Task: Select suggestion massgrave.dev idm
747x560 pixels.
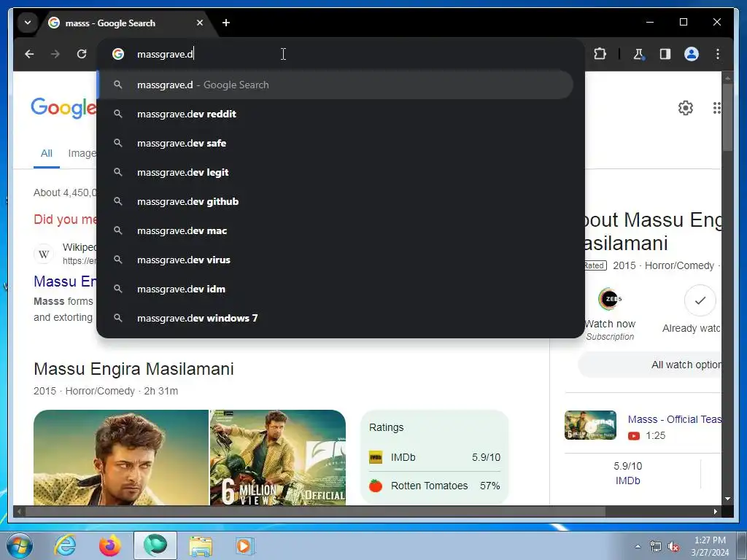Action: [336, 289]
